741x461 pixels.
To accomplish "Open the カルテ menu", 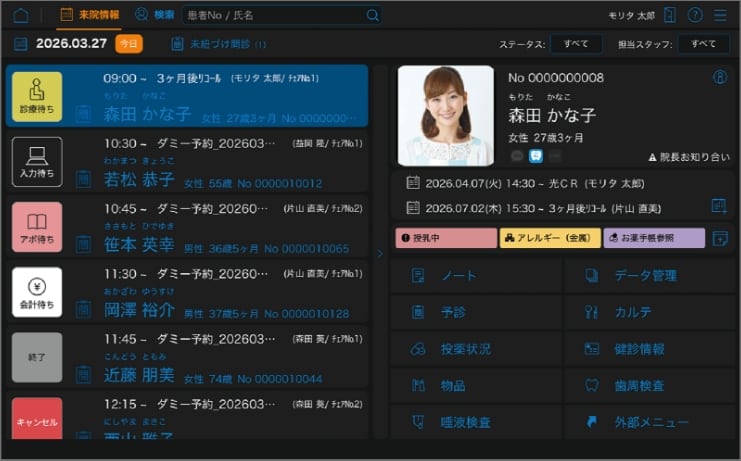I will point(650,312).
